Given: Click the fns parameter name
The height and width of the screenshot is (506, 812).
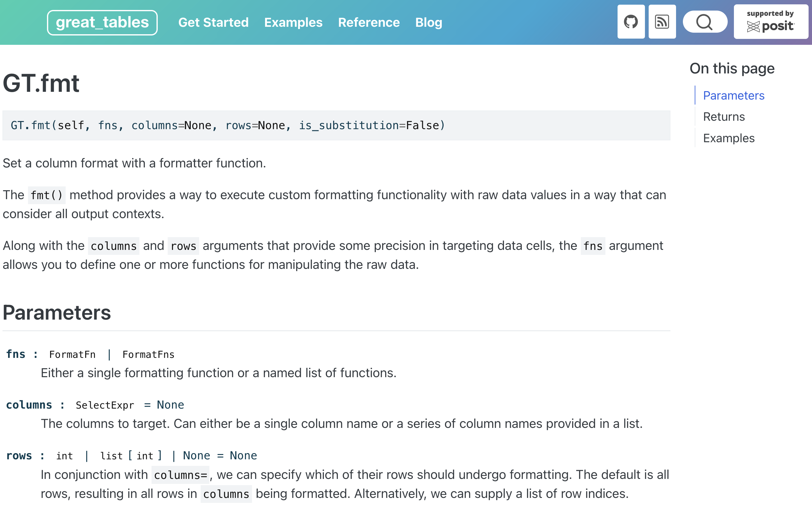Looking at the screenshot, I should coord(16,354).
